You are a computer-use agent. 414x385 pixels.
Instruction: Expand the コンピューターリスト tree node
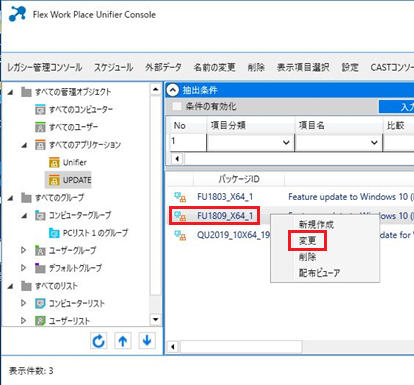(23, 303)
